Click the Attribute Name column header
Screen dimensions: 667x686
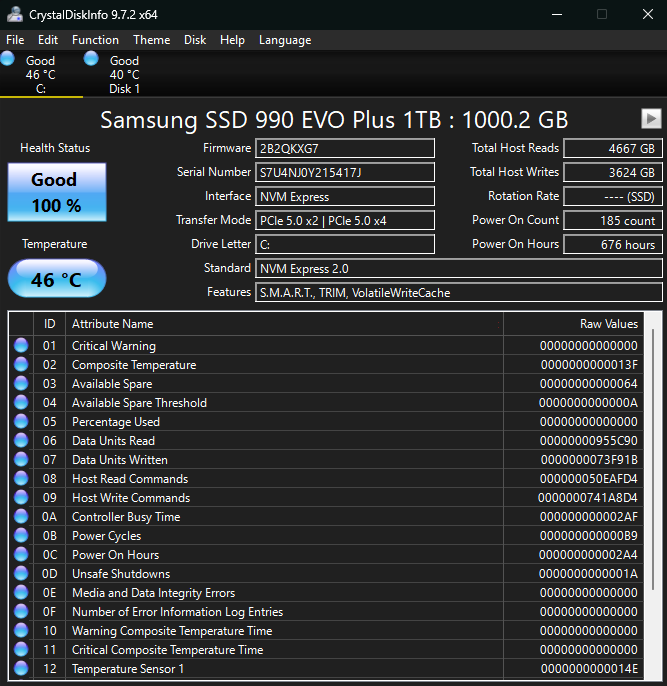click(284, 324)
